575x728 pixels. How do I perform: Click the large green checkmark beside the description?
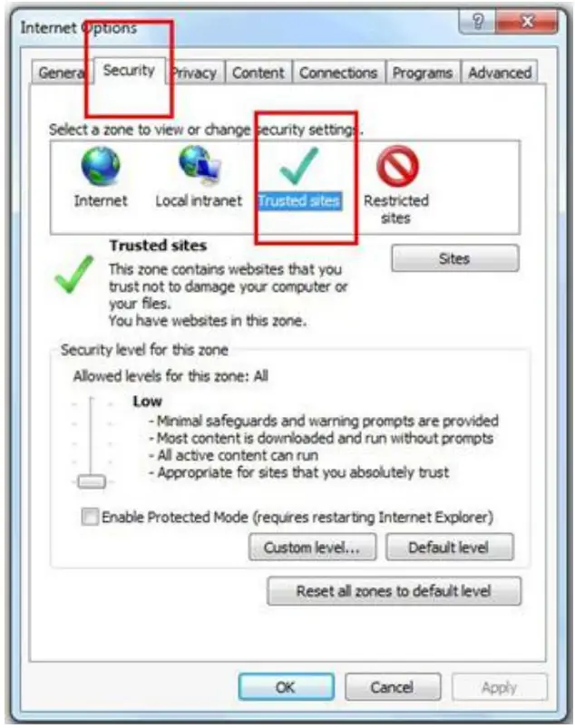click(74, 275)
